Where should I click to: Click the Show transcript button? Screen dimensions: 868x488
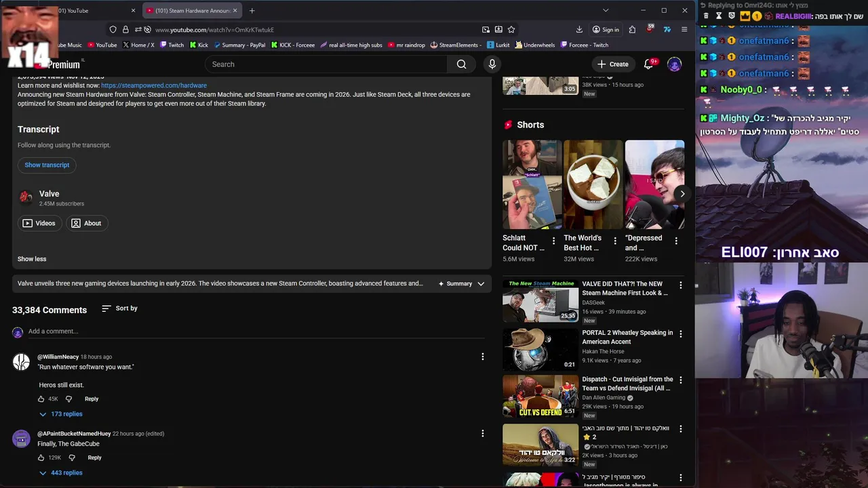[47, 165]
